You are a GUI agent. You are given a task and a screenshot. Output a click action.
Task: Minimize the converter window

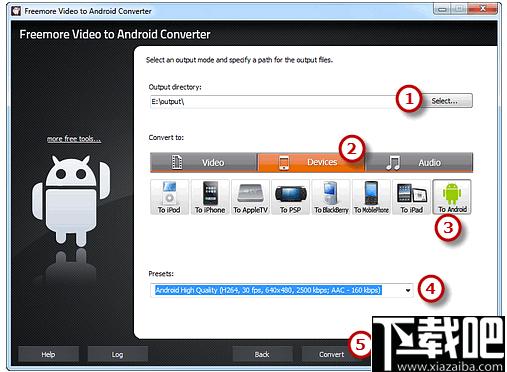[442, 9]
